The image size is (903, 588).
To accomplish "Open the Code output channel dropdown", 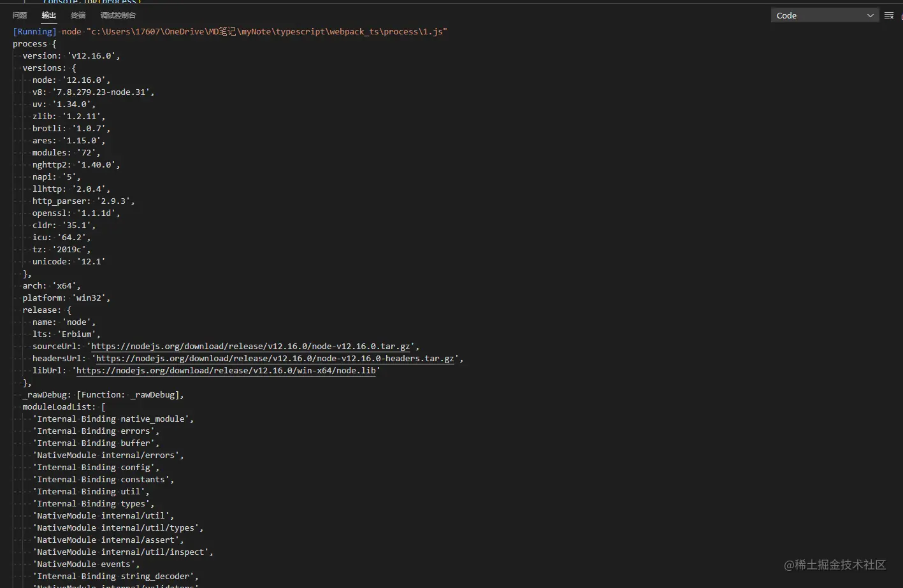I will pos(825,15).
